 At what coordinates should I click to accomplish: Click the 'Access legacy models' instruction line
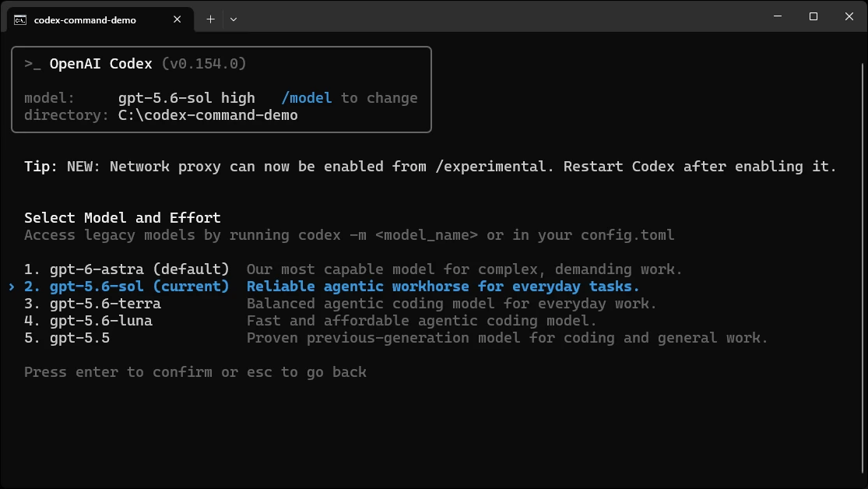click(350, 235)
